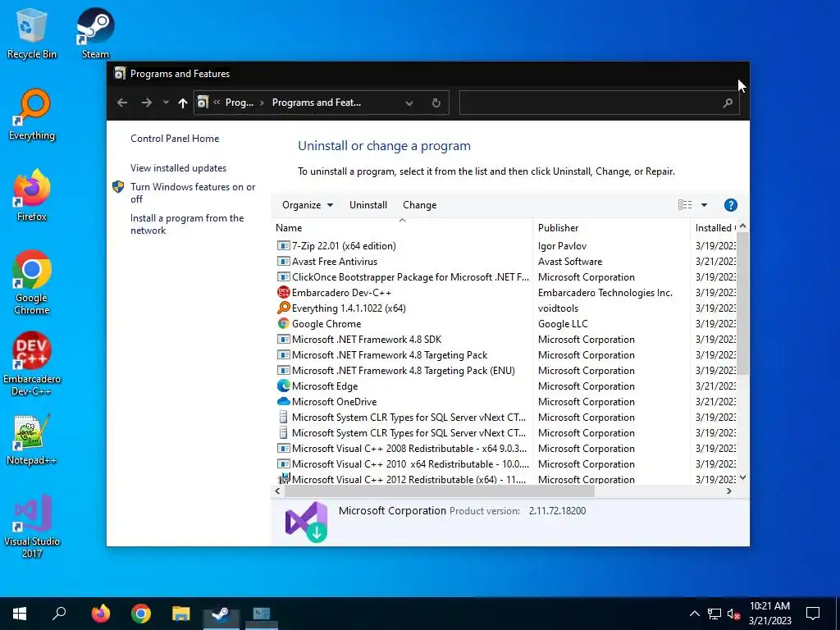
Task: Switch to Steam in the taskbar
Action: tap(221, 614)
